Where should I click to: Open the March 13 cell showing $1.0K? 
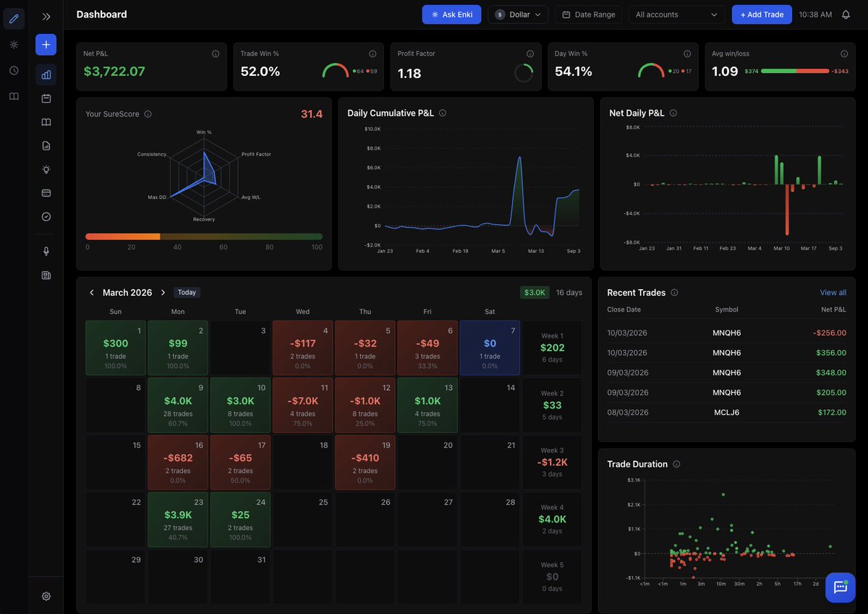[427, 405]
